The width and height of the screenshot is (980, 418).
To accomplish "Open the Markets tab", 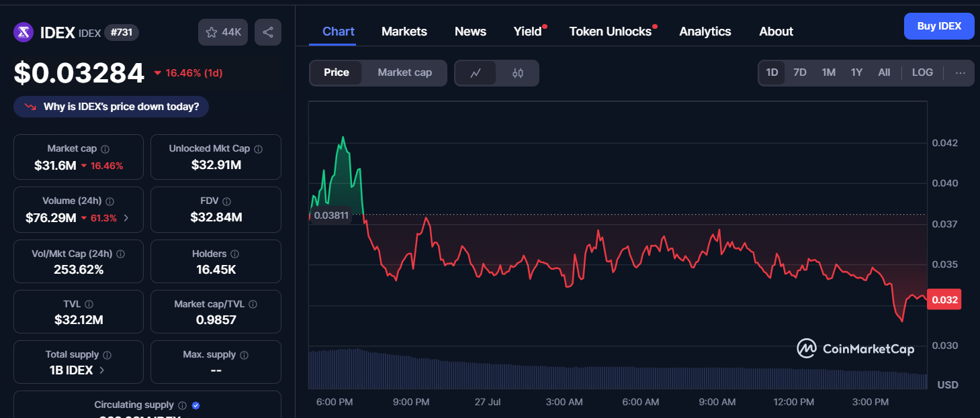I will coord(404,32).
